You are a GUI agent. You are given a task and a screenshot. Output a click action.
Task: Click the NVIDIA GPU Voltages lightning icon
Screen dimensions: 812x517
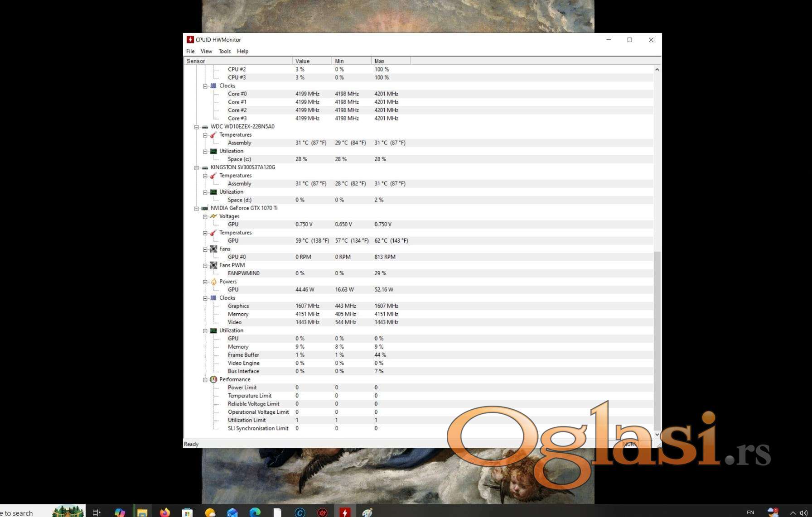(x=213, y=216)
